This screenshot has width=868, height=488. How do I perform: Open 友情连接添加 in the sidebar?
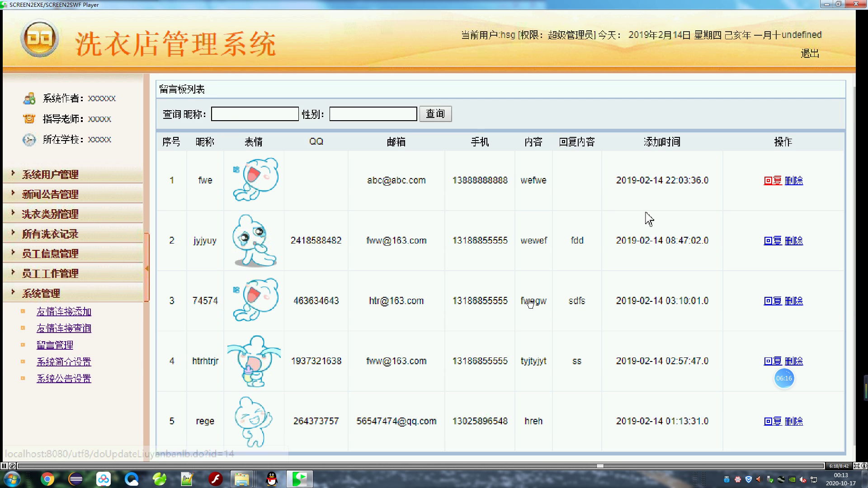64,312
